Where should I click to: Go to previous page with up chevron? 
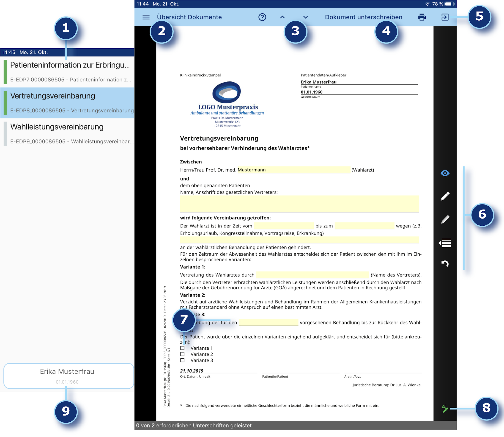(x=282, y=17)
